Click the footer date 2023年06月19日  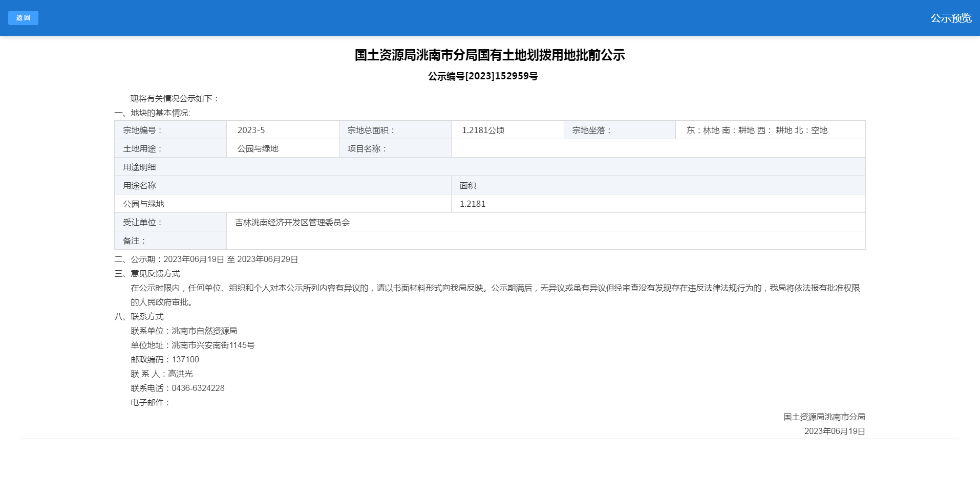point(835,431)
